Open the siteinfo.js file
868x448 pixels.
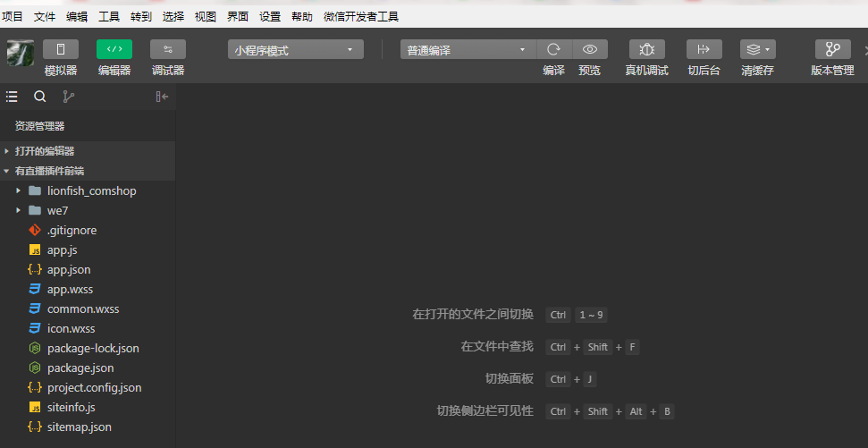pos(88,407)
